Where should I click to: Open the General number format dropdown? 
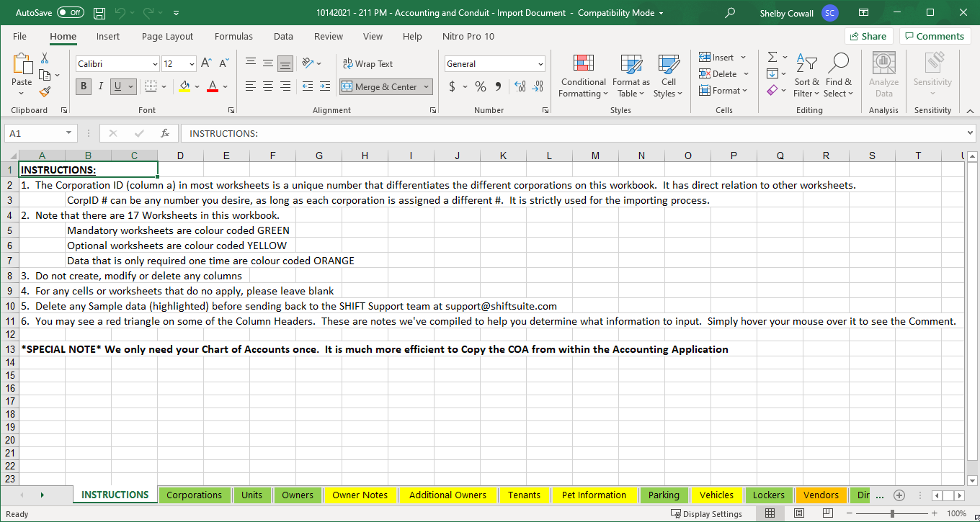[x=540, y=64]
